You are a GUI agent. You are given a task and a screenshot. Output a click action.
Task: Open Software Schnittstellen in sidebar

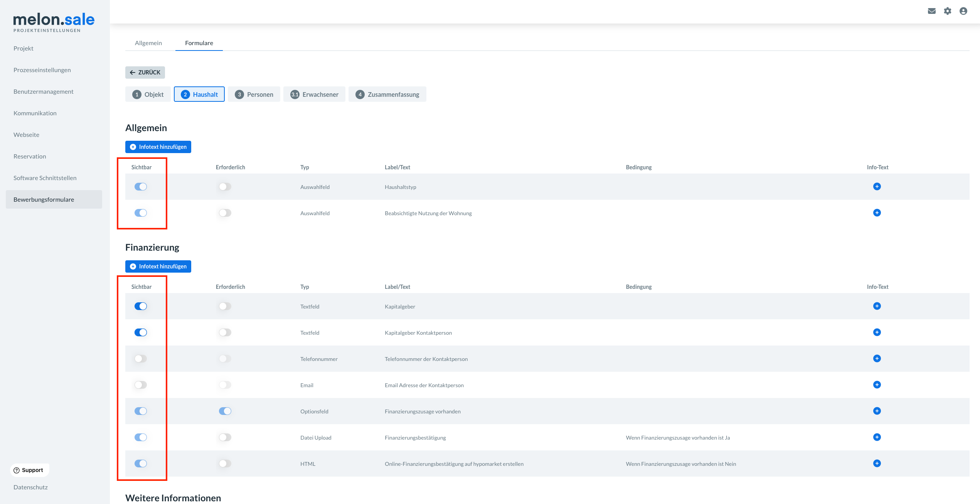[45, 178]
